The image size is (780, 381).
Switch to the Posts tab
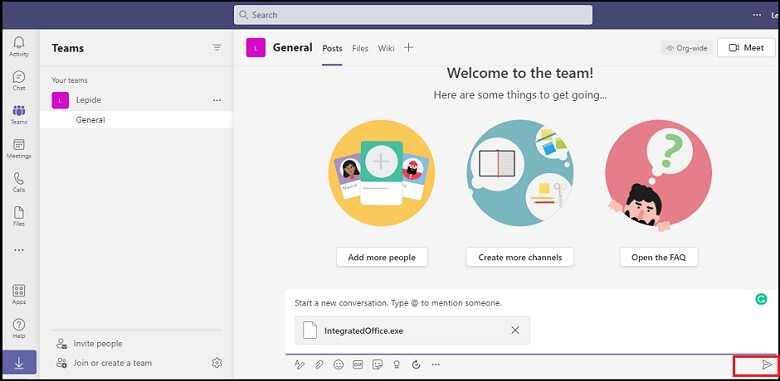click(332, 48)
